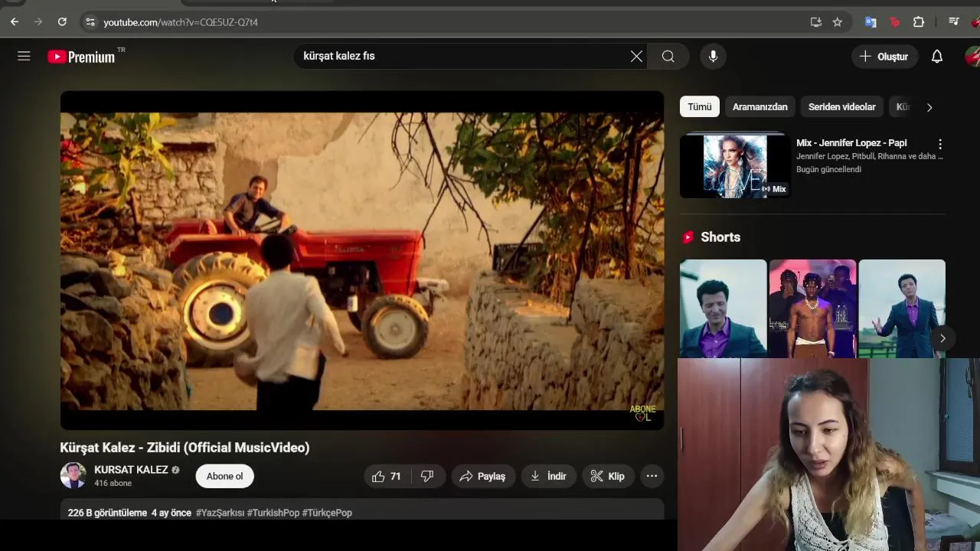Open browser extensions puzzle icon
The width and height of the screenshot is (980, 551).
pyautogui.click(x=919, y=22)
